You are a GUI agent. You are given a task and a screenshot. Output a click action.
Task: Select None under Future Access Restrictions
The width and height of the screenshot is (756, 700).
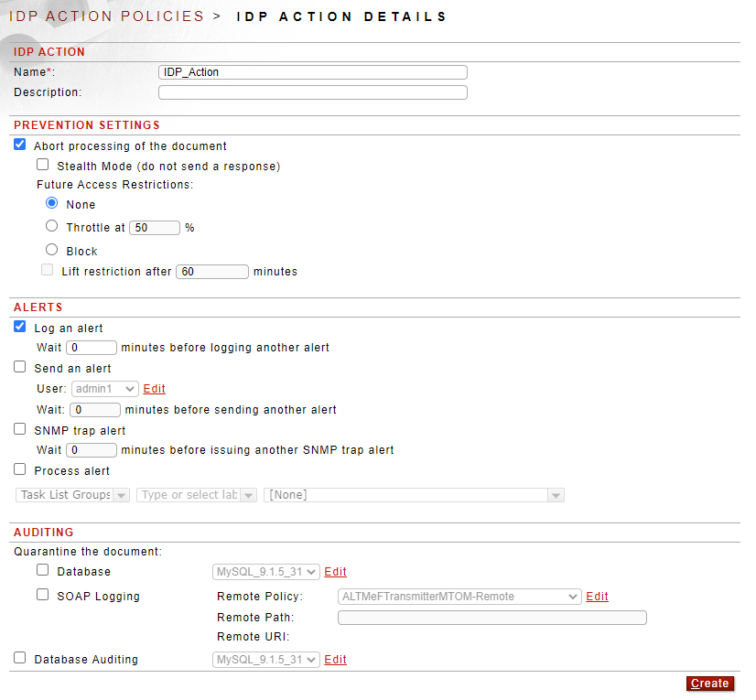click(x=51, y=202)
